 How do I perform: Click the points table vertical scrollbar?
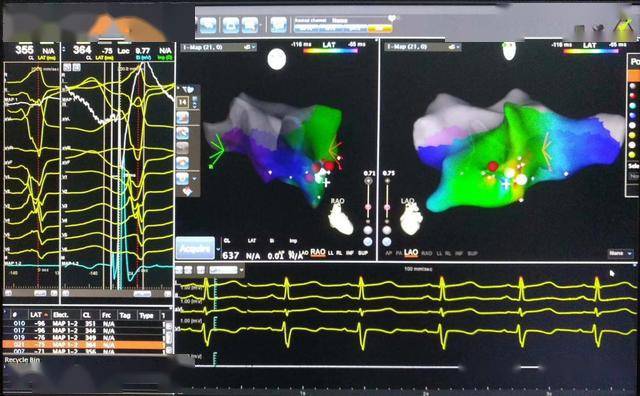coord(168,337)
